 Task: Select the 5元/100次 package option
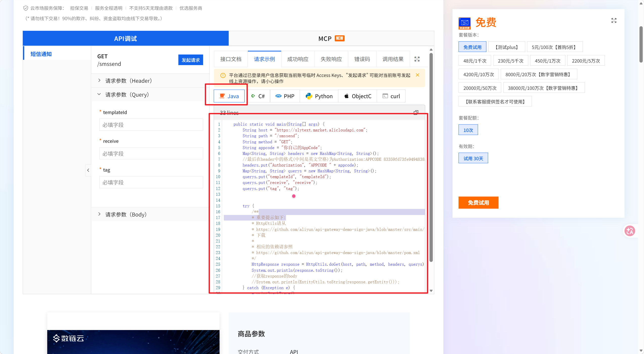pyautogui.click(x=555, y=47)
